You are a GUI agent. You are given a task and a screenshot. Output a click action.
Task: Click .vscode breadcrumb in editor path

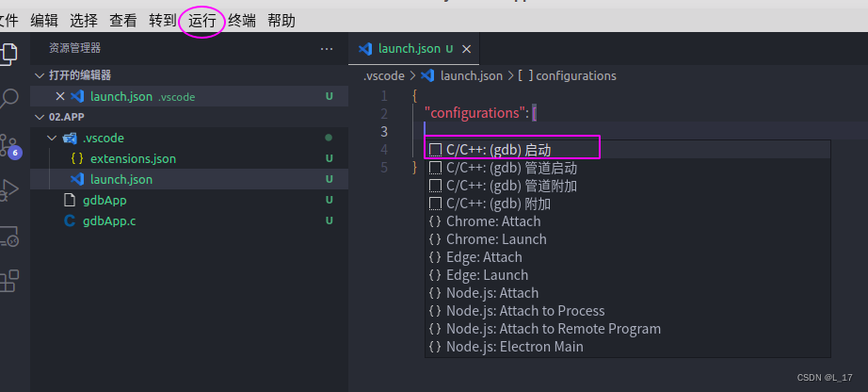(x=383, y=75)
